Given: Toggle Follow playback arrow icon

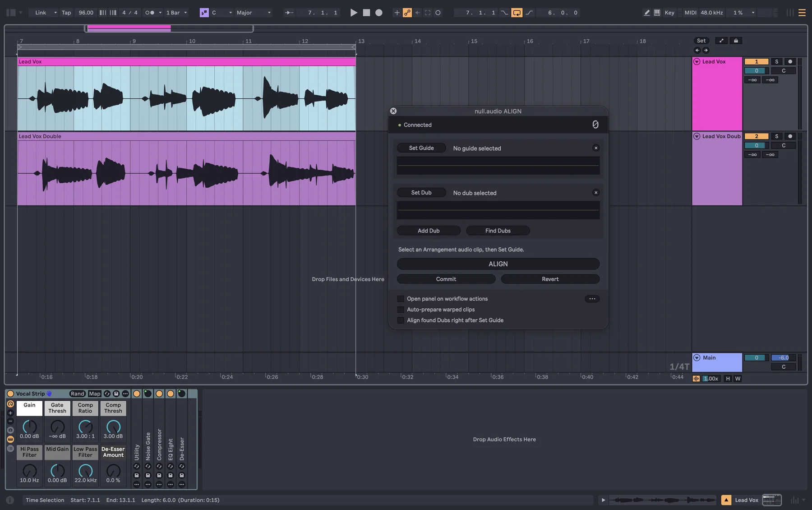Looking at the screenshot, I should (289, 13).
